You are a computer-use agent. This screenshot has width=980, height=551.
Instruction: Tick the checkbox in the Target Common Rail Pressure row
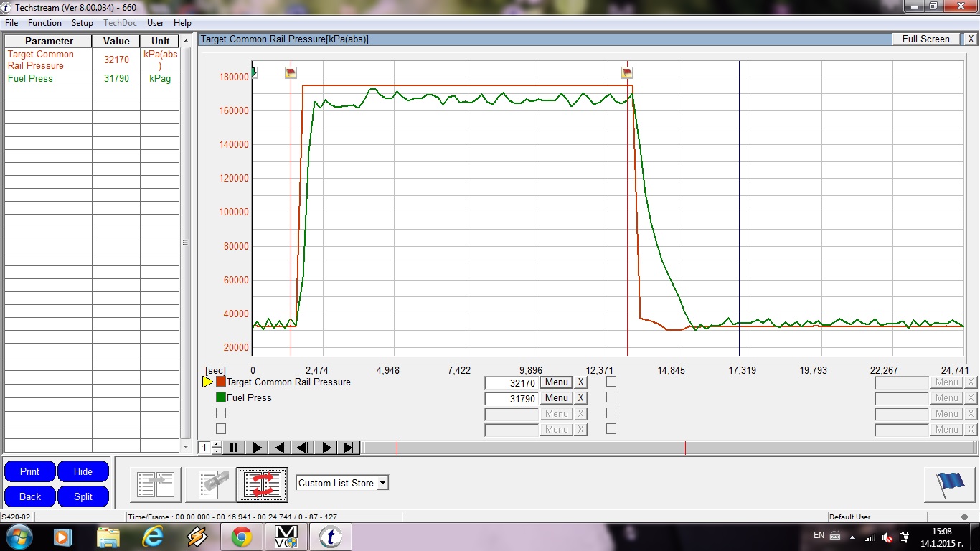pos(611,382)
